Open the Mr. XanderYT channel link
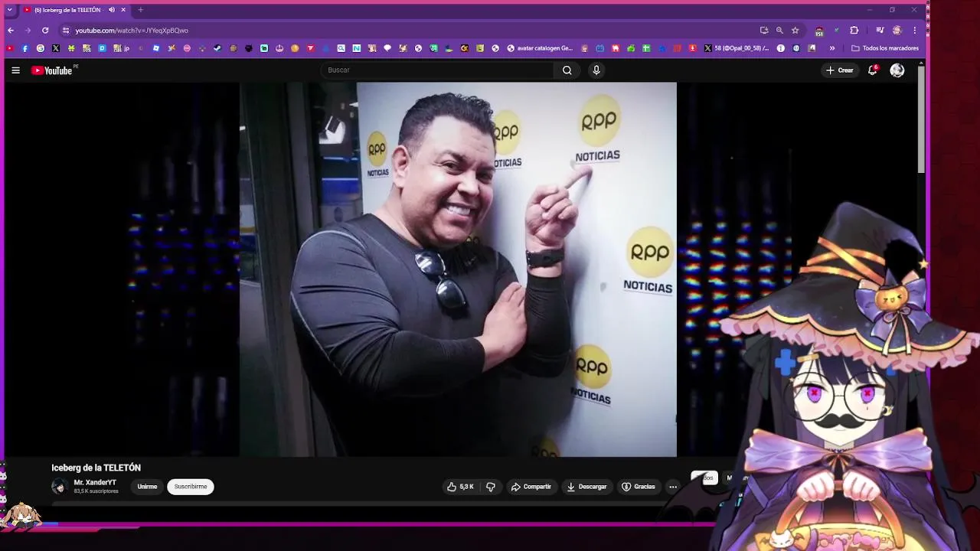 click(95, 483)
